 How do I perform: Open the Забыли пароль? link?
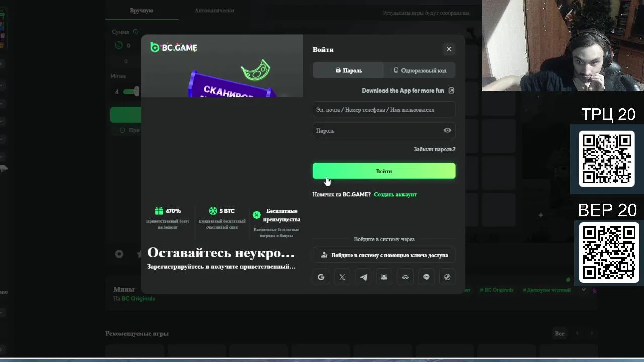coord(434,149)
